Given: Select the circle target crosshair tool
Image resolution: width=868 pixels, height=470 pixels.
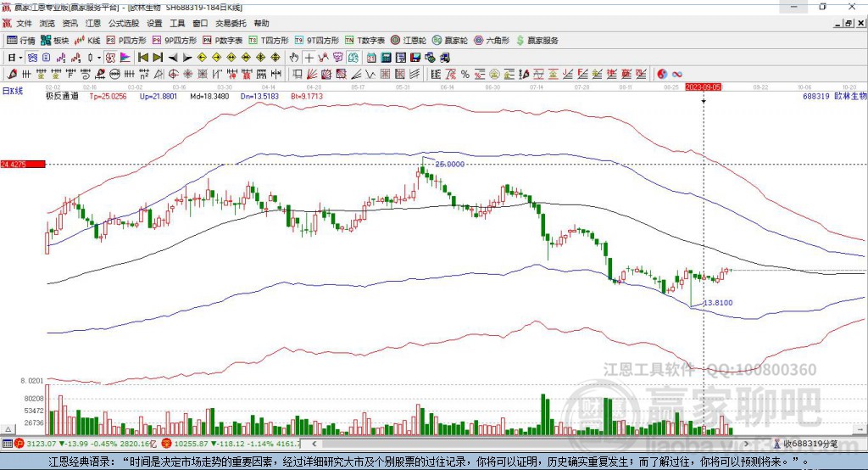Looking at the screenshot, I should click(173, 75).
